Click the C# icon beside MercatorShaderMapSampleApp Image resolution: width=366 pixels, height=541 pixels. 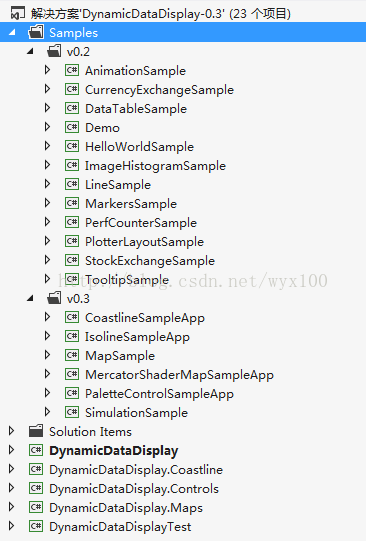[x=72, y=374]
